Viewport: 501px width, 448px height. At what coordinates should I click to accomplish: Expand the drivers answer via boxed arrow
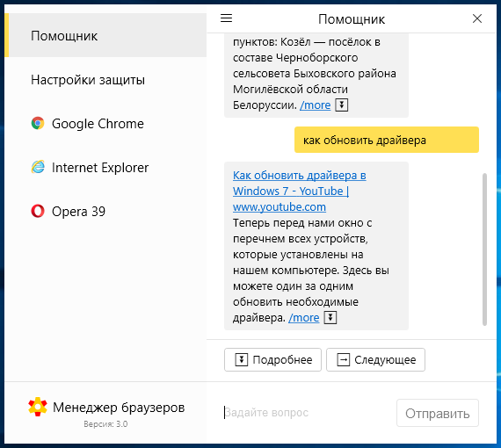pyautogui.click(x=330, y=318)
